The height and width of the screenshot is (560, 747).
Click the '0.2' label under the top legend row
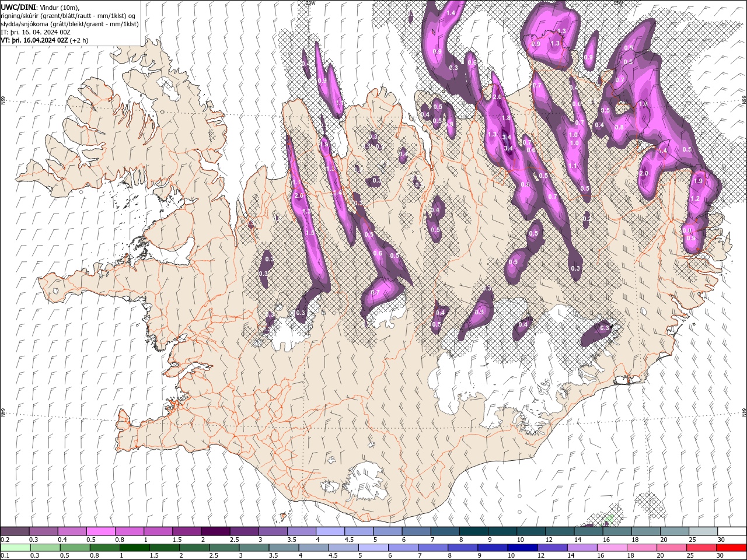point(5,540)
